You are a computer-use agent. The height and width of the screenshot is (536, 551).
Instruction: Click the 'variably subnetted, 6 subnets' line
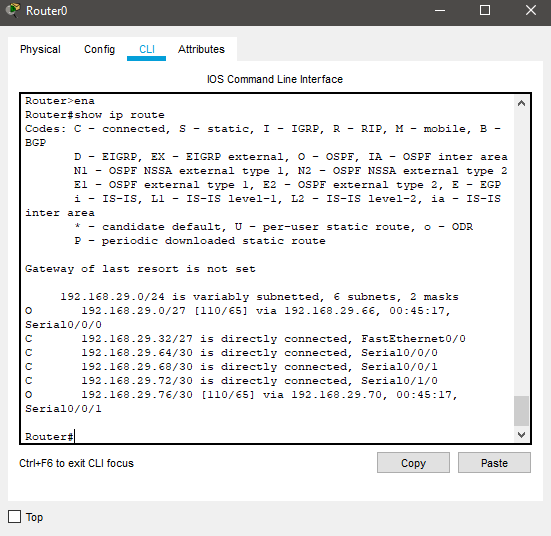[x=259, y=297]
